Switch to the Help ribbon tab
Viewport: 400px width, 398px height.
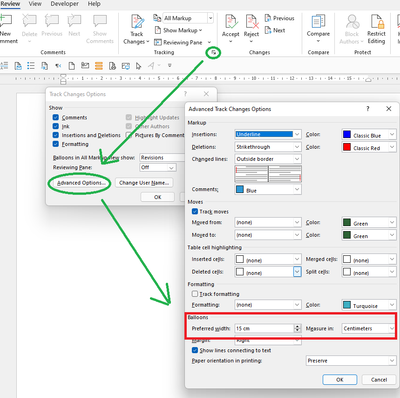(x=94, y=4)
